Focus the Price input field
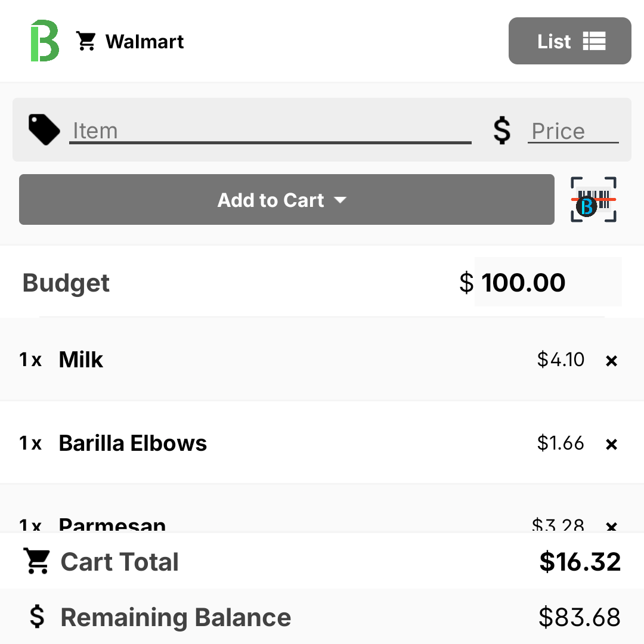Image resolution: width=644 pixels, height=644 pixels. 573,131
